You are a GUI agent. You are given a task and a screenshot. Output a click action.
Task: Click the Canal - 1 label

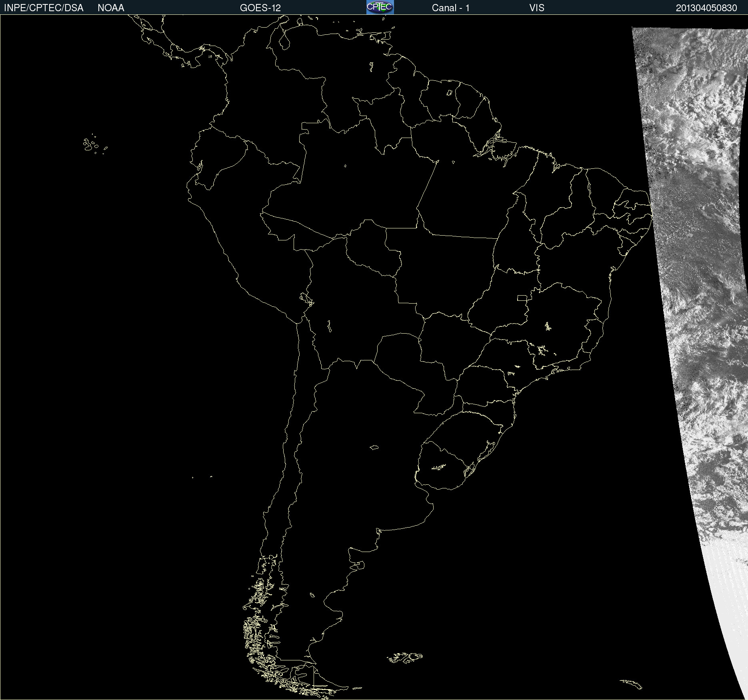tap(451, 8)
